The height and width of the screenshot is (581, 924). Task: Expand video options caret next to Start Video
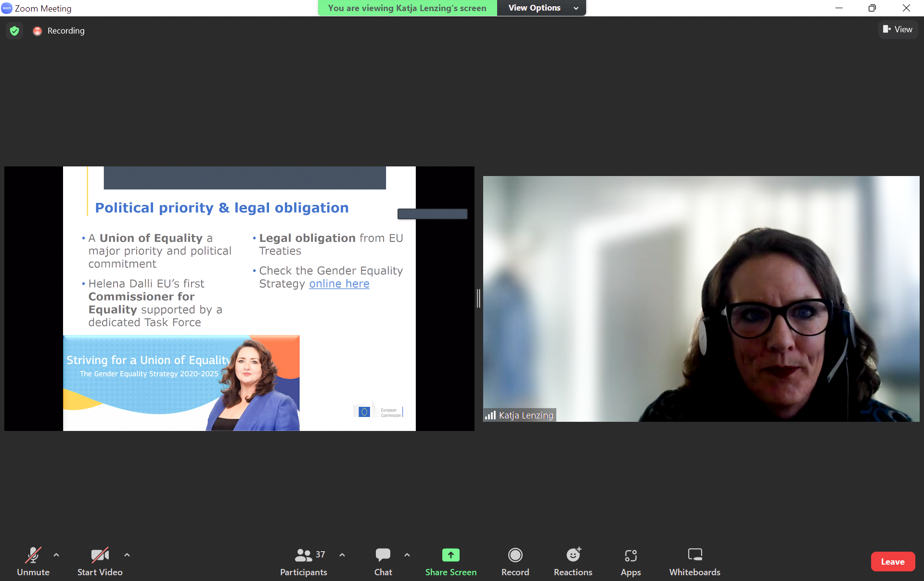click(127, 555)
